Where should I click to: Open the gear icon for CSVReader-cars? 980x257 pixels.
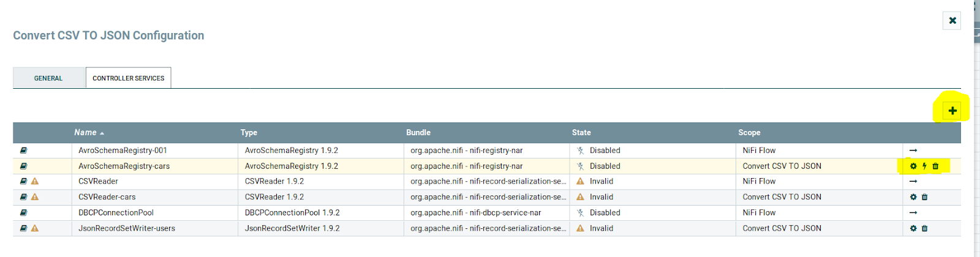[913, 197]
